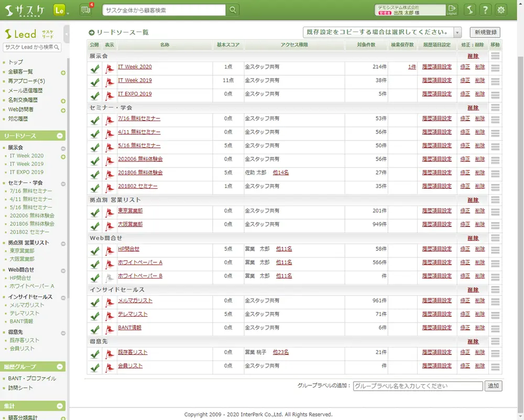The height and width of the screenshot is (420, 524).
Task: Open the settings gear icon
Action: point(501,10)
